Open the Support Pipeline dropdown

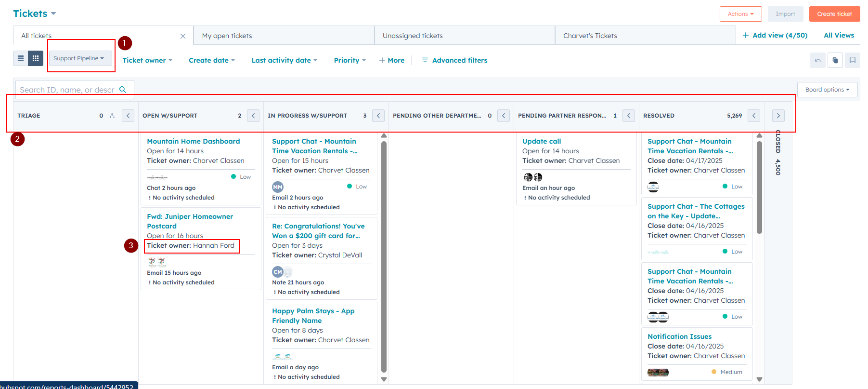pyautogui.click(x=78, y=58)
